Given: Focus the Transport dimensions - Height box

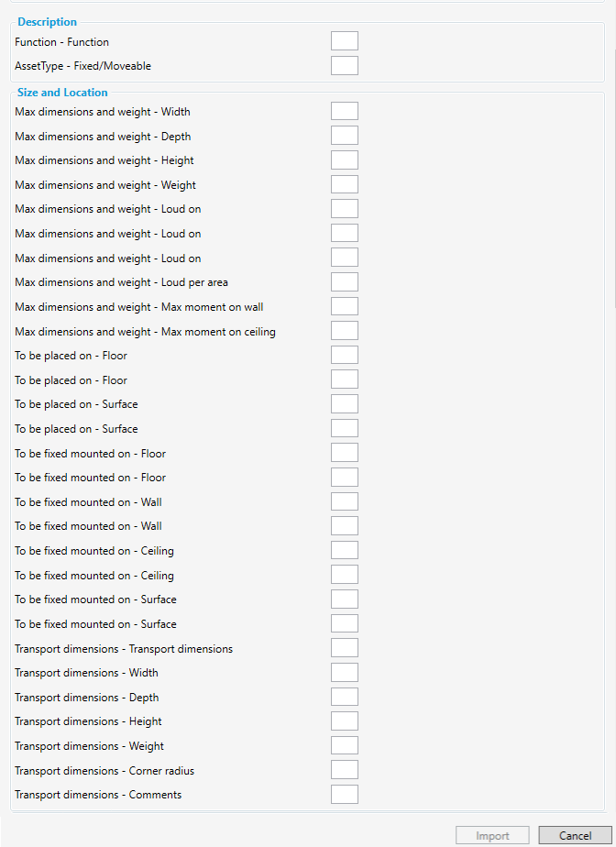Looking at the screenshot, I should coord(345,721).
